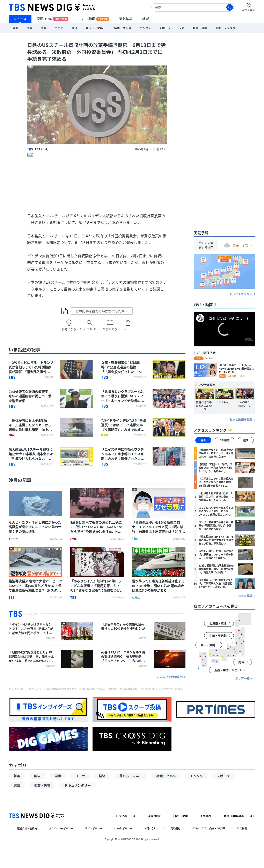The height and width of the screenshot is (868, 264).
Task: Click the blue search magnifier button
Action: tap(229, 7)
